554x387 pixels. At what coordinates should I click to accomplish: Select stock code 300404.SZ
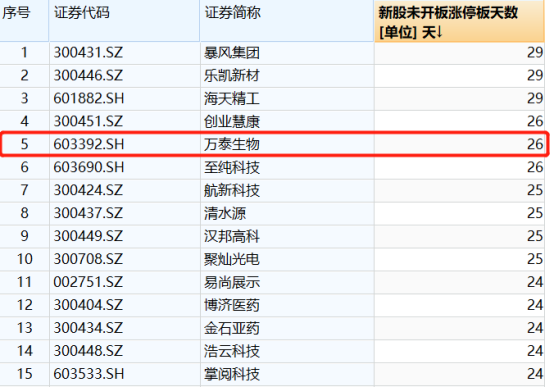click(x=88, y=305)
